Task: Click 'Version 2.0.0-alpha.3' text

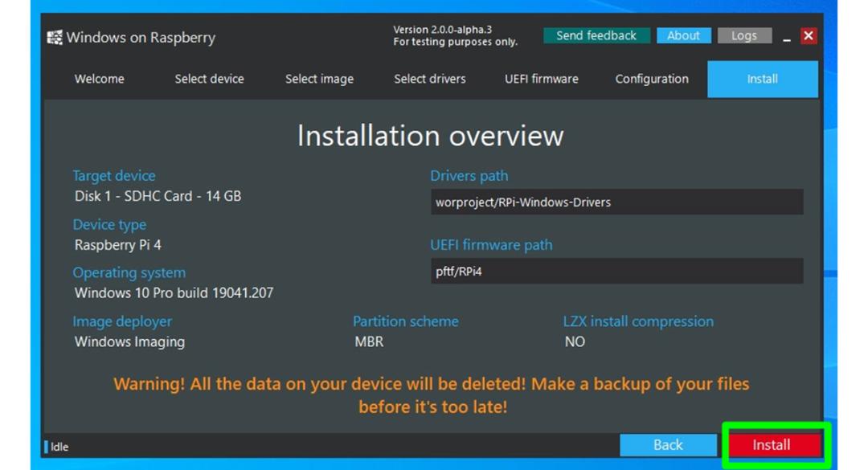Action: tap(442, 30)
